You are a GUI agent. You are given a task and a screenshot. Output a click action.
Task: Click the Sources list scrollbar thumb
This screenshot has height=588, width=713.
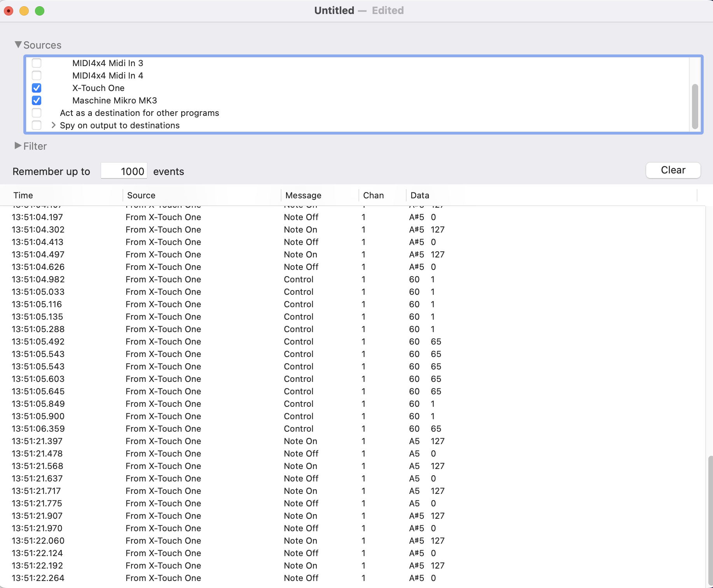point(695,106)
